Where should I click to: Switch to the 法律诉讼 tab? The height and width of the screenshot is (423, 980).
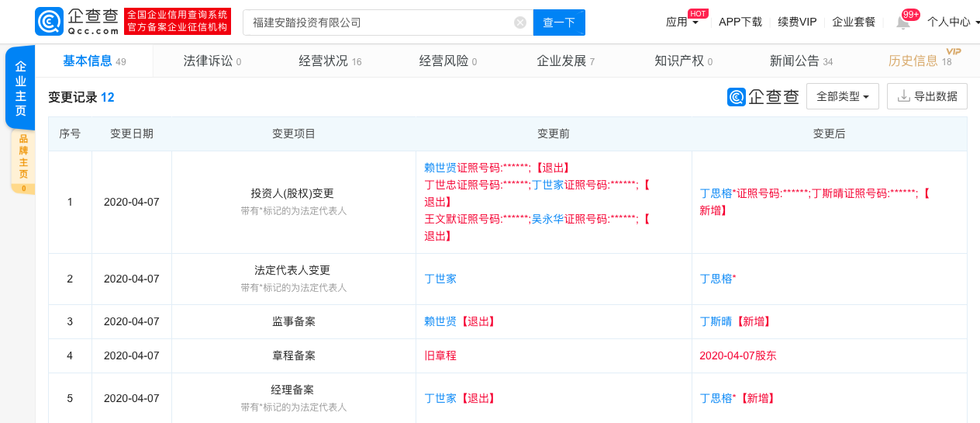[x=212, y=61]
